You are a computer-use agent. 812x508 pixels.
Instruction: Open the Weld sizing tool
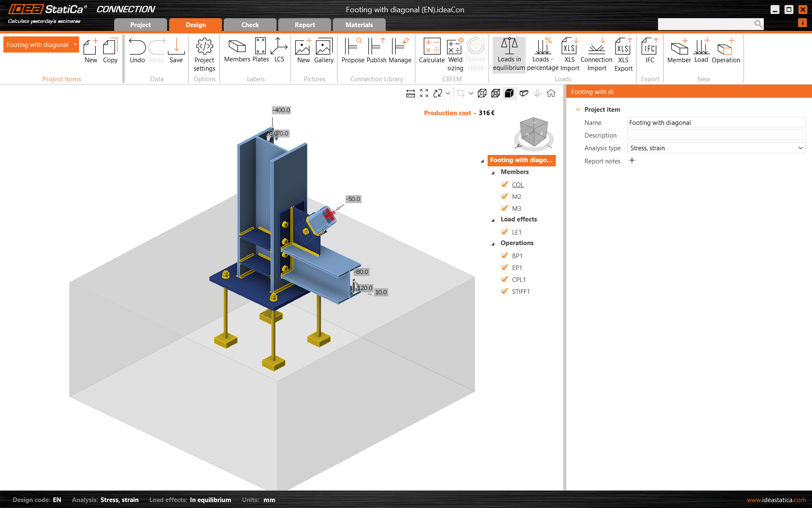point(455,53)
